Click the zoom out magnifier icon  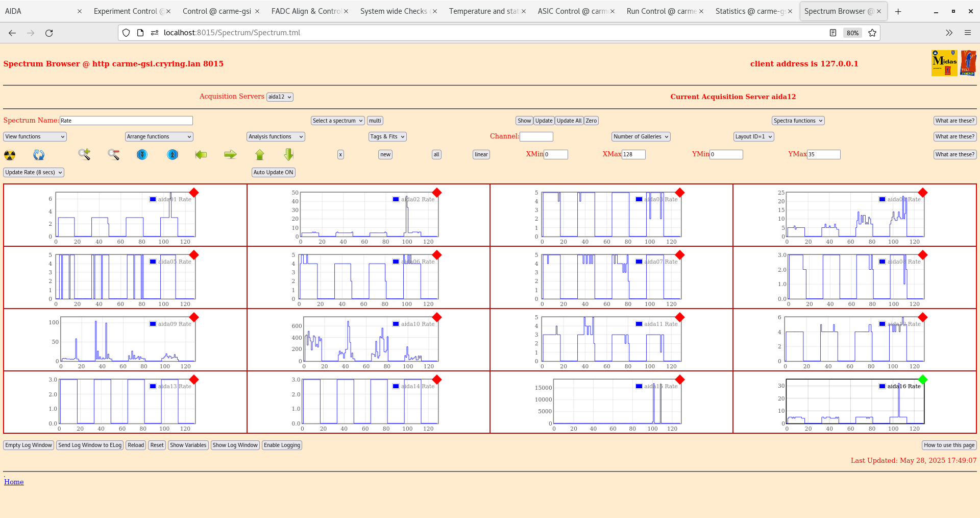coord(113,154)
